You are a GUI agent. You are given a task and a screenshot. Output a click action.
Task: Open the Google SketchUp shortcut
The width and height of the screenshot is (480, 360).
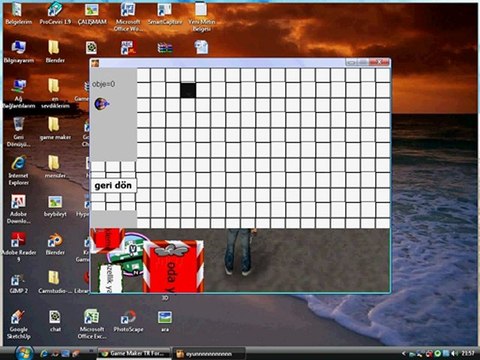pos(19,325)
